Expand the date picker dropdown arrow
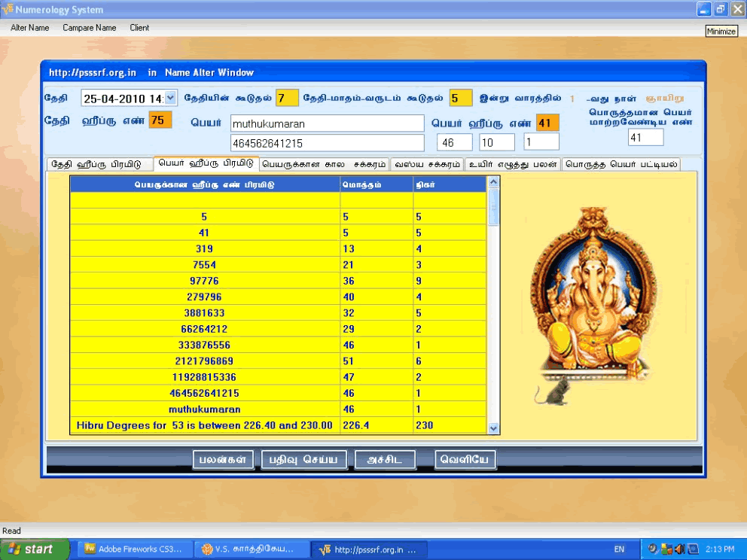747x560 pixels. [170, 98]
